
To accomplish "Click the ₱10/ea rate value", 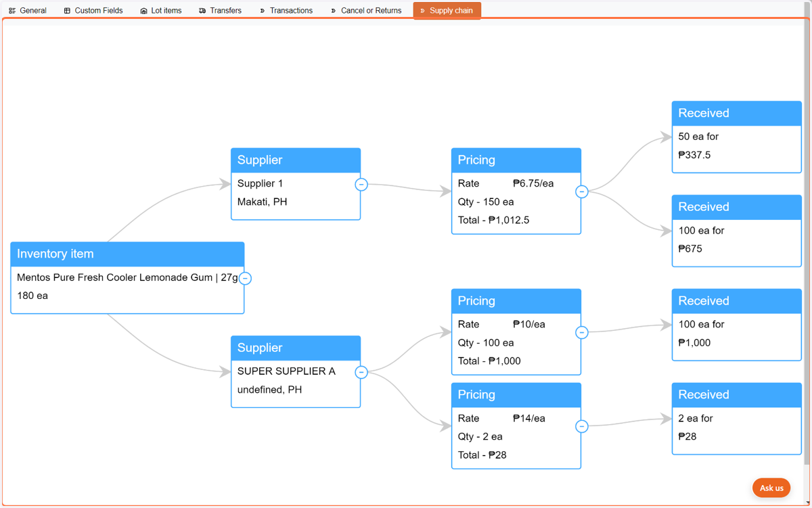I will [529, 324].
